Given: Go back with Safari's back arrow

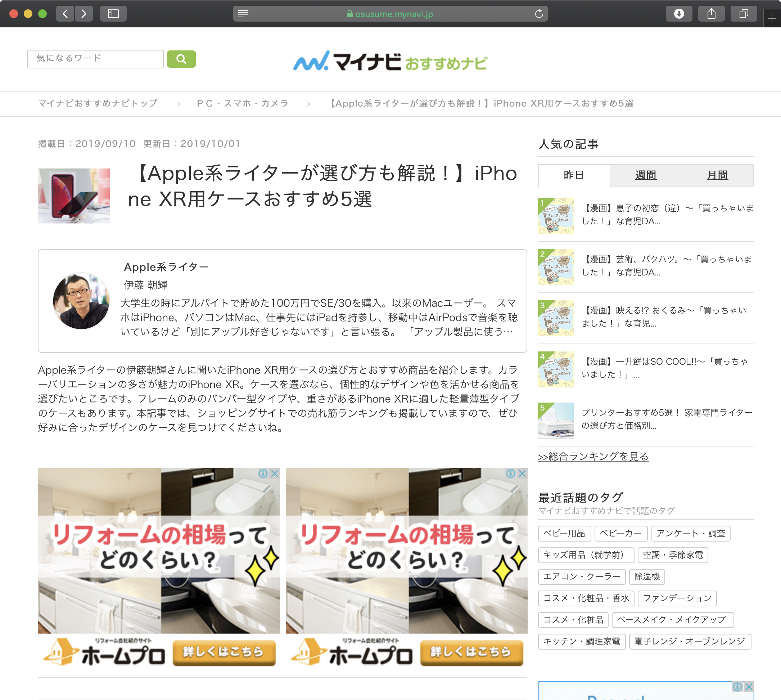Looking at the screenshot, I should (x=65, y=14).
